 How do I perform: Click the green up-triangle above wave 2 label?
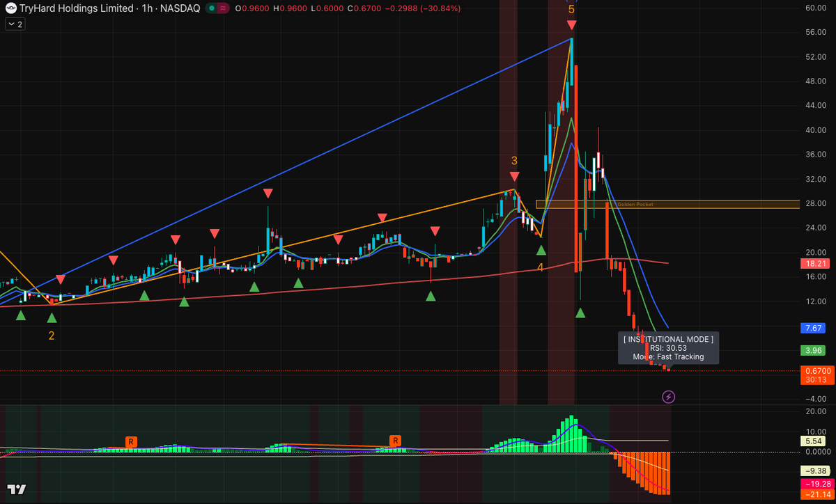pyautogui.click(x=52, y=318)
